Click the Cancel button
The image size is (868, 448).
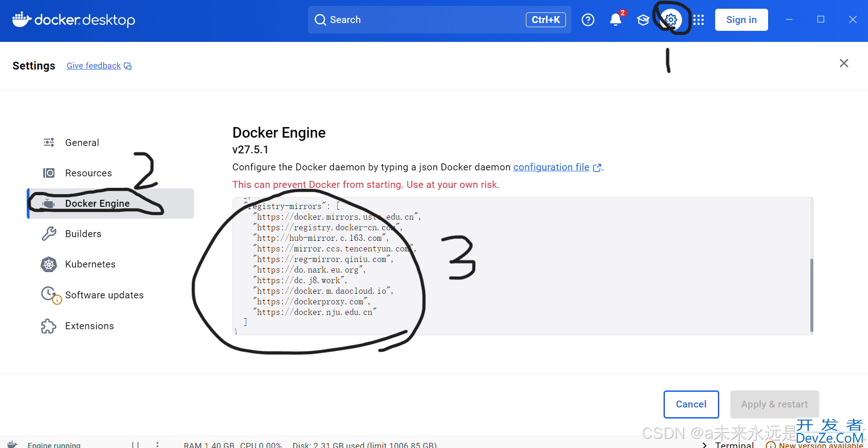click(x=691, y=404)
